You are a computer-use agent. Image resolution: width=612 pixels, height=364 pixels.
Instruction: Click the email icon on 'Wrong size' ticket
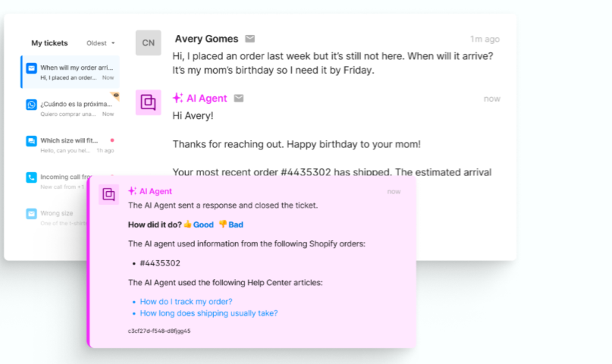tap(31, 215)
